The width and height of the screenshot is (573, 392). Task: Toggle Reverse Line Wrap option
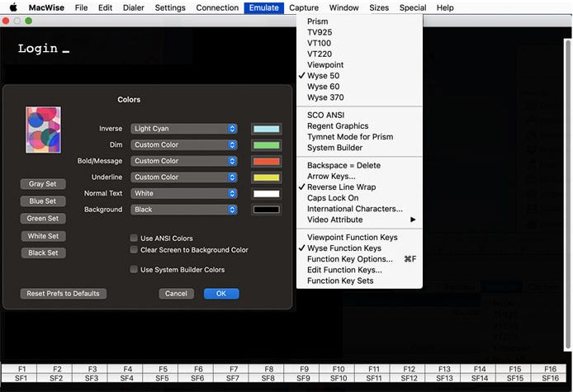(x=360, y=187)
